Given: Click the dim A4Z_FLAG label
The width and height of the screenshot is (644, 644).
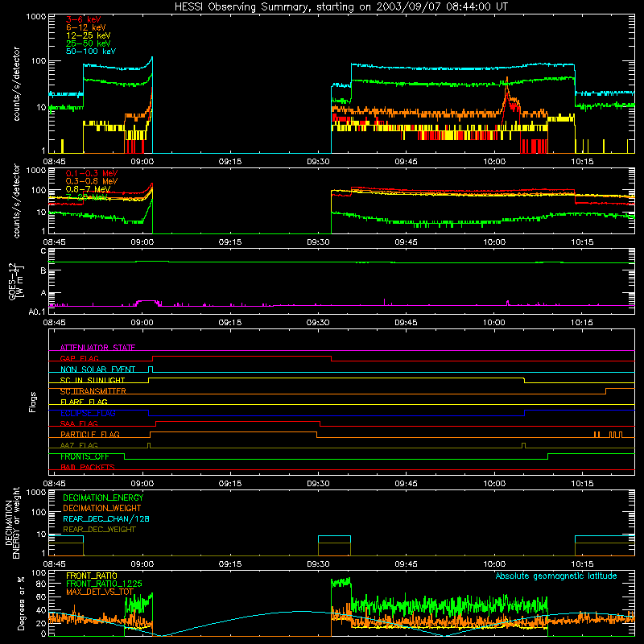Looking at the screenshot, I should [79, 445].
